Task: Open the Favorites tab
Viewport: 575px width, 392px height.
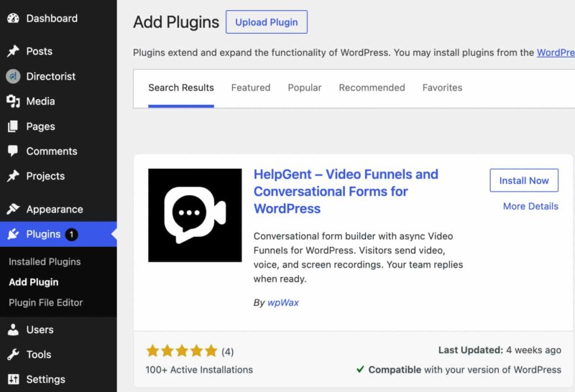Action: pyautogui.click(x=442, y=88)
